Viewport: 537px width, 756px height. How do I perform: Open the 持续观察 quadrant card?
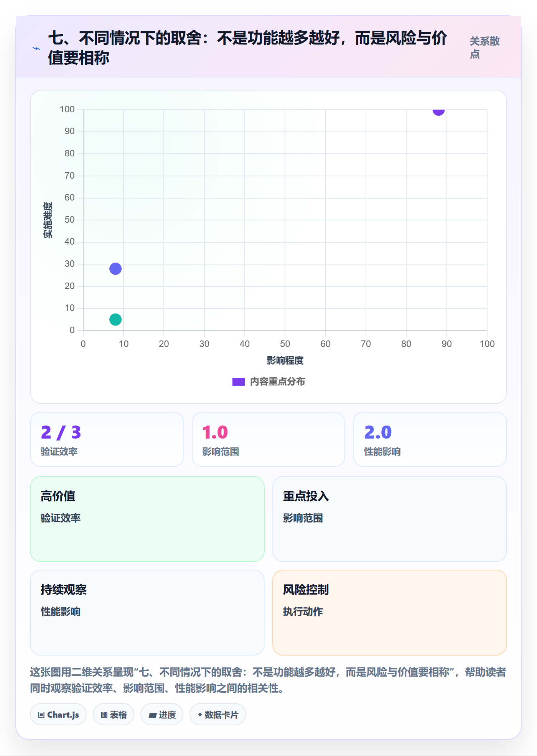(x=147, y=613)
